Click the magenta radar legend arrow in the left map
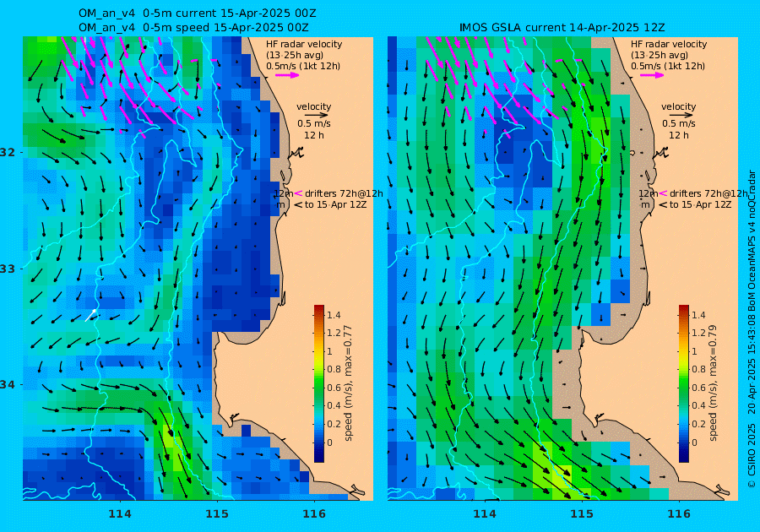This screenshot has width=760, height=532. 287,75
